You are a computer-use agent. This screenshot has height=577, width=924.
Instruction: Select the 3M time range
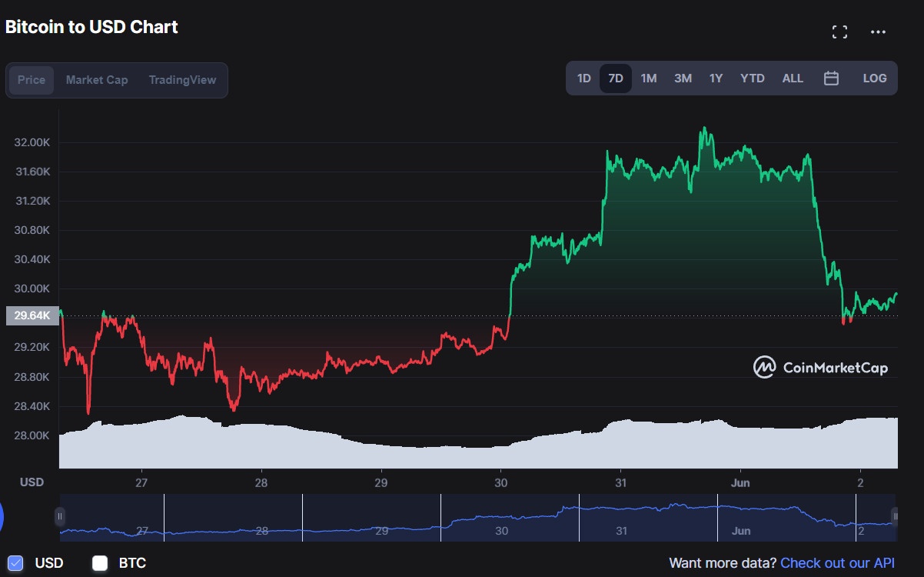[683, 78]
